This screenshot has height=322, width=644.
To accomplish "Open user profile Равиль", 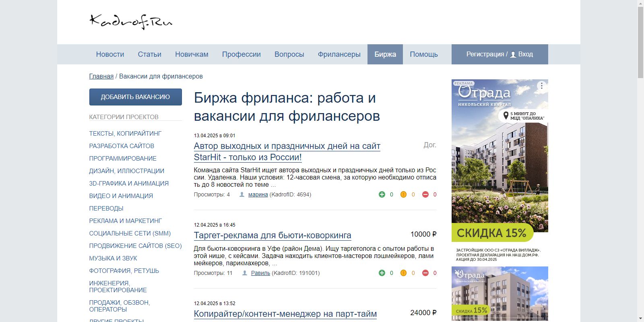I will tap(260, 273).
